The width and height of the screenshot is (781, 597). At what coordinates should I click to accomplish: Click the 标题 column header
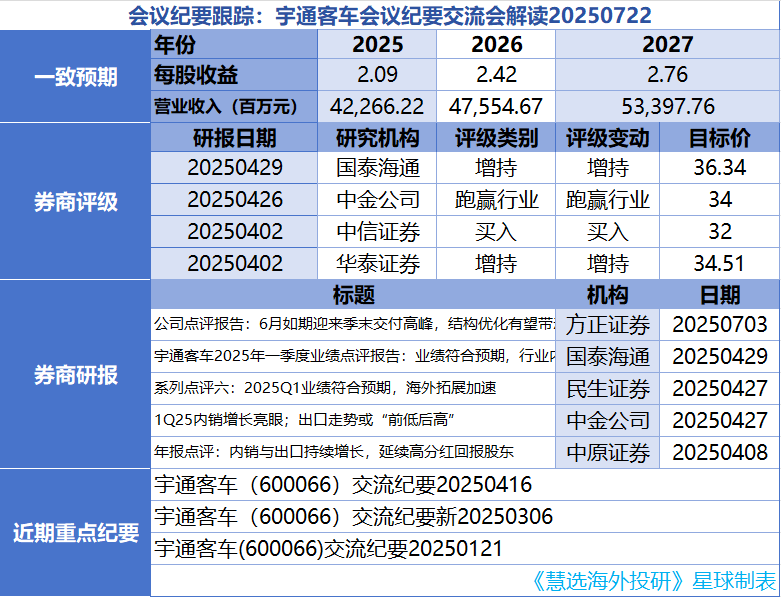(x=354, y=295)
